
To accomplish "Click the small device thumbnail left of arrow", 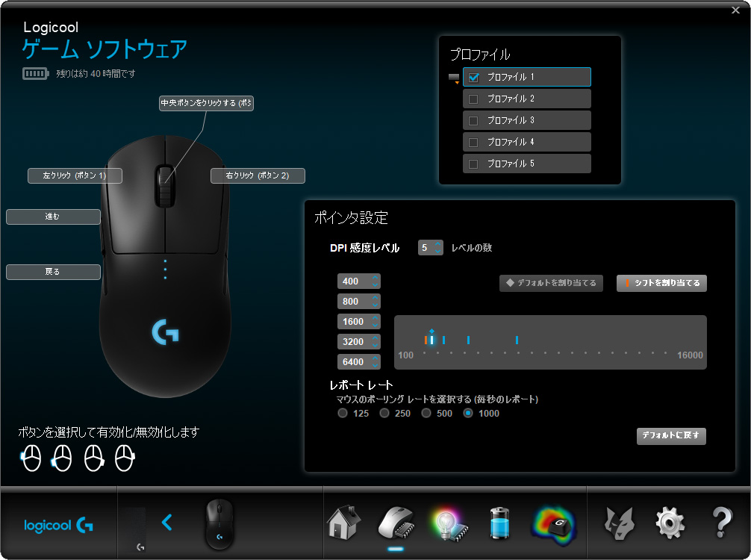I will (x=135, y=530).
